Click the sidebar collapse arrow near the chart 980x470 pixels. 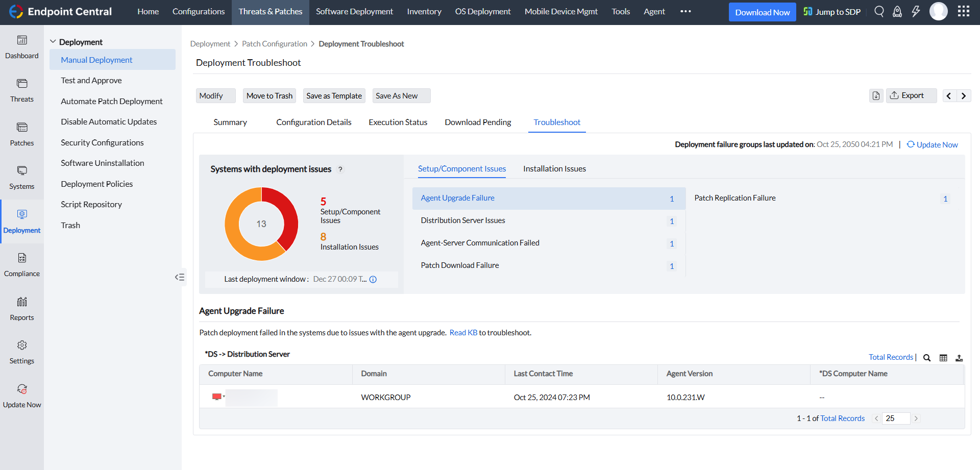pos(180,277)
